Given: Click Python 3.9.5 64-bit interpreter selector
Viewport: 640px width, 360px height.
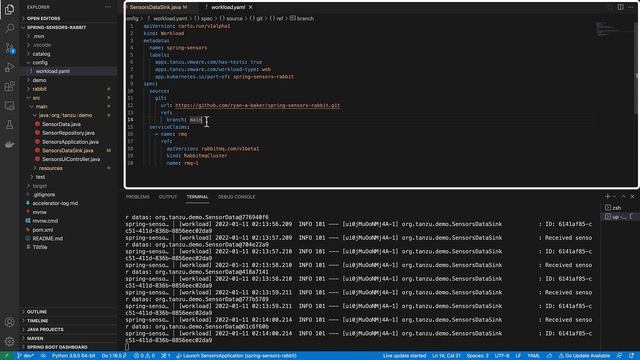Looking at the screenshot, I should tap(73, 356).
